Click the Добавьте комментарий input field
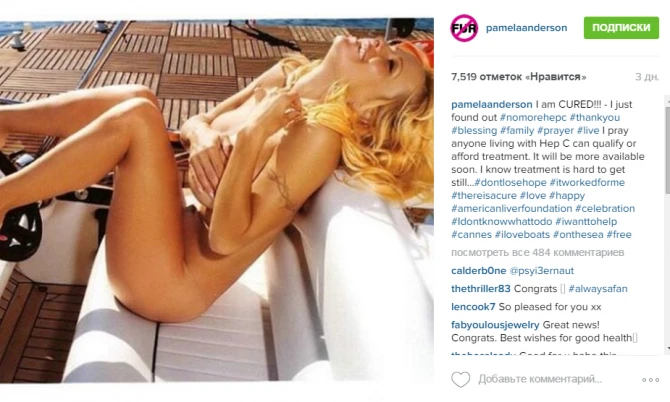670x402 pixels. (x=540, y=379)
